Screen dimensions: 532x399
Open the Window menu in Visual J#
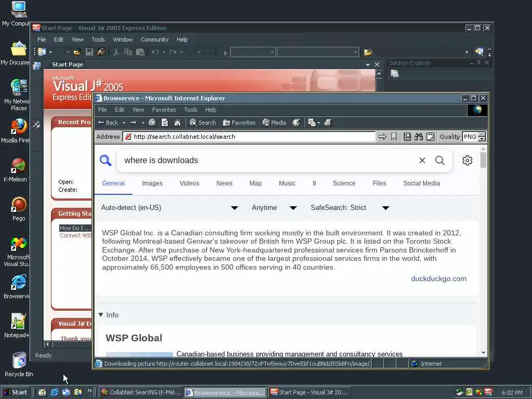[123, 39]
